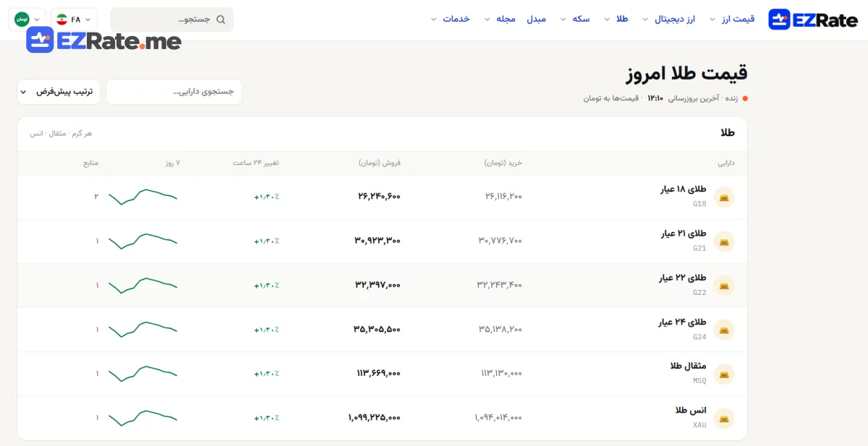The image size is (868, 446).
Task: Expand the سکه navigation menu
Action: tap(575, 19)
